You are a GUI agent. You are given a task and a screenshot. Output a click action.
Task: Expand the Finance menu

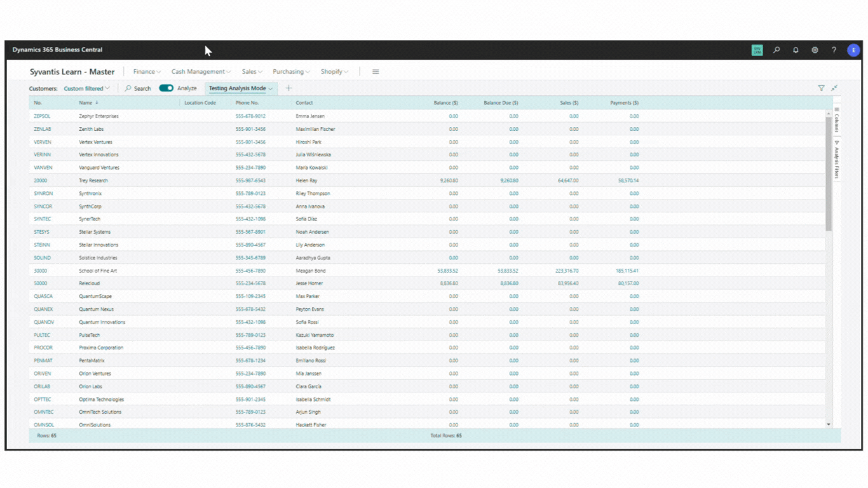point(147,72)
